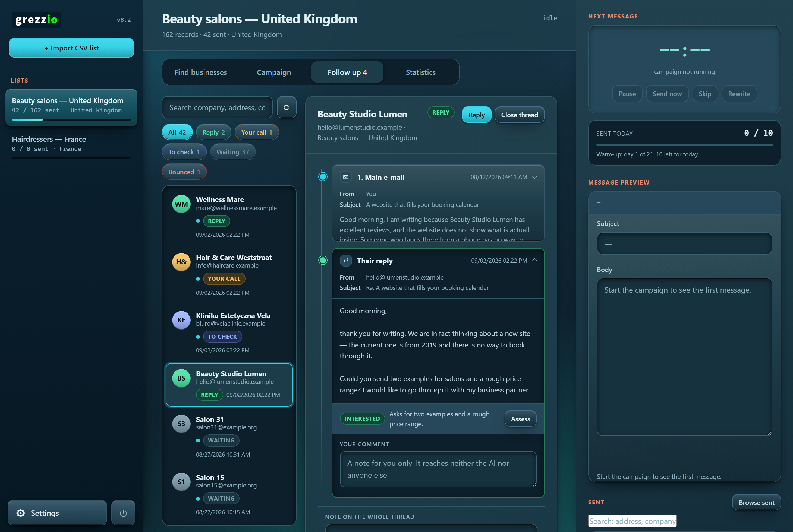This screenshot has width=793, height=532.
Task: Open the Klinika Estetyczna Vela thread
Action: click(x=229, y=332)
